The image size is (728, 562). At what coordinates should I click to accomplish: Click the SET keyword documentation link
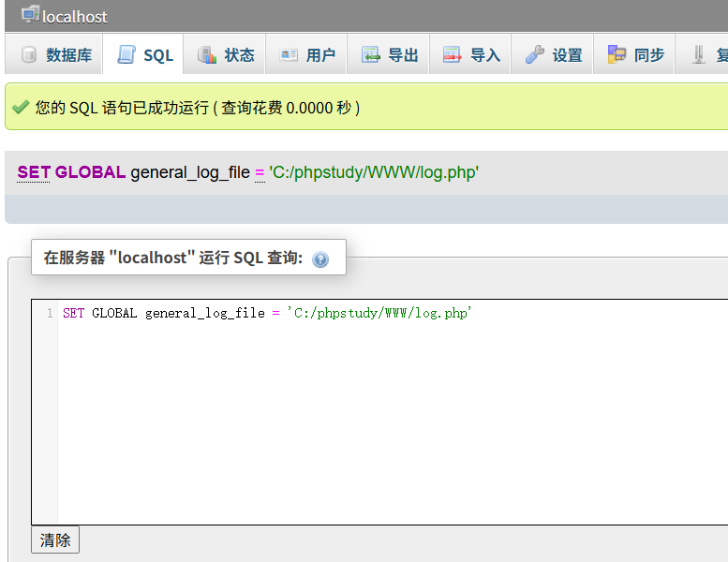click(34, 172)
